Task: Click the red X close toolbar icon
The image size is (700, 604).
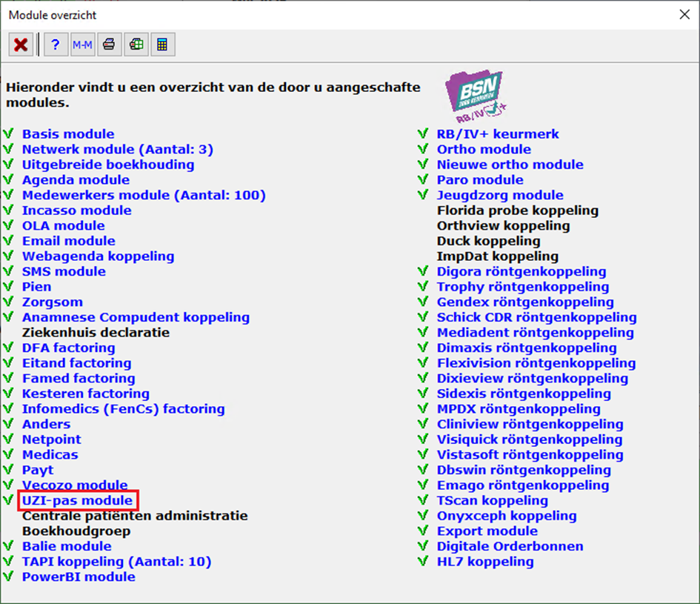Action: (x=21, y=44)
